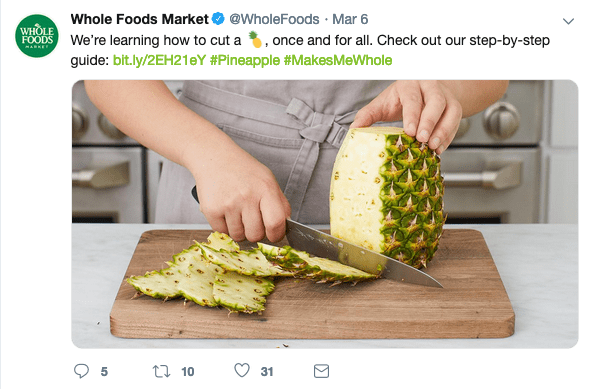Click the tweet text about step-by-step guide

310,50
